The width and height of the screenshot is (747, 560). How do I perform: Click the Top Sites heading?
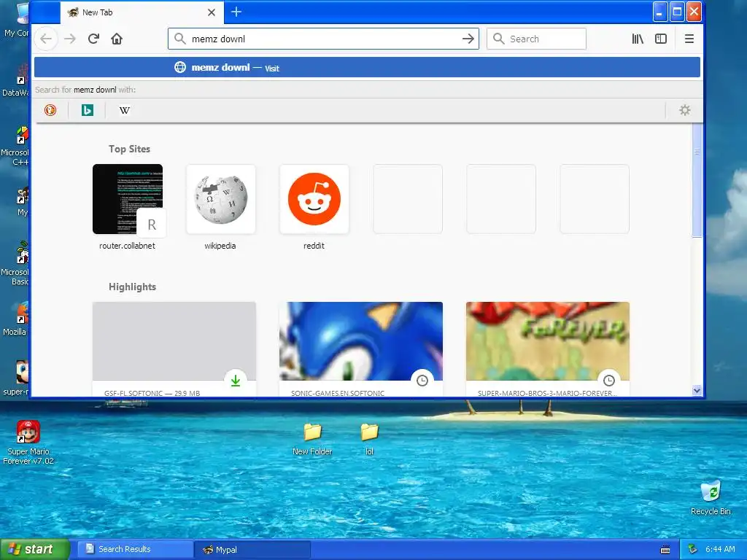[130, 149]
